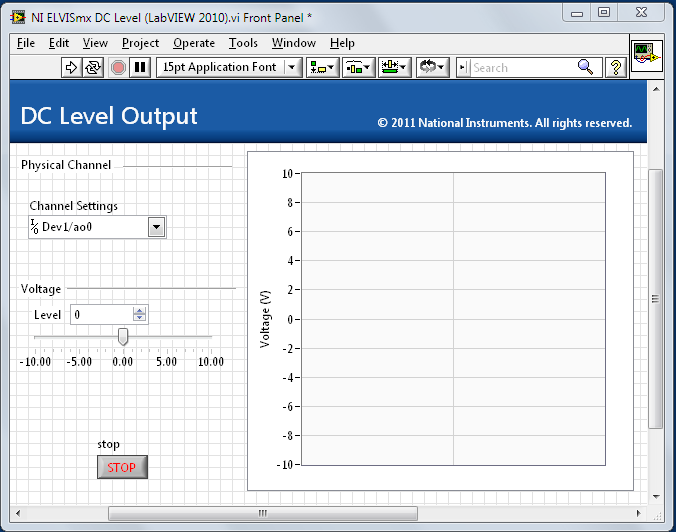Click the Run Continuously button
The image size is (676, 532).
93,67
